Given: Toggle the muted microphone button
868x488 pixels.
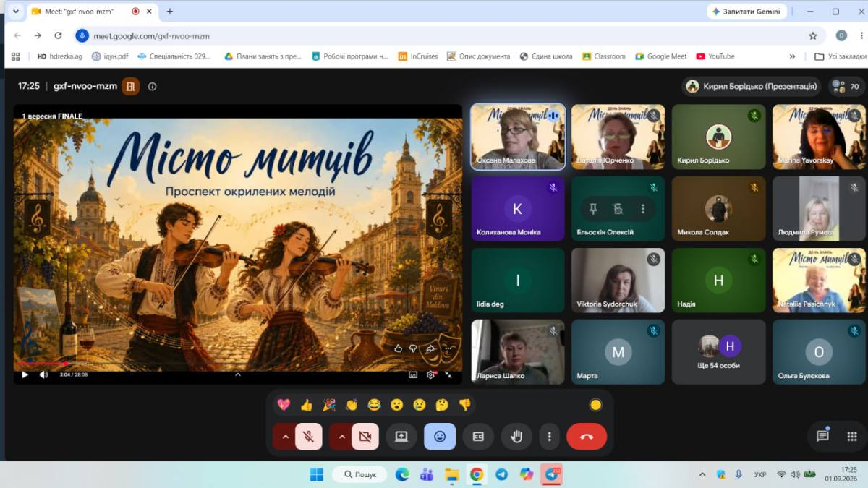Looking at the screenshot, I should [x=309, y=437].
